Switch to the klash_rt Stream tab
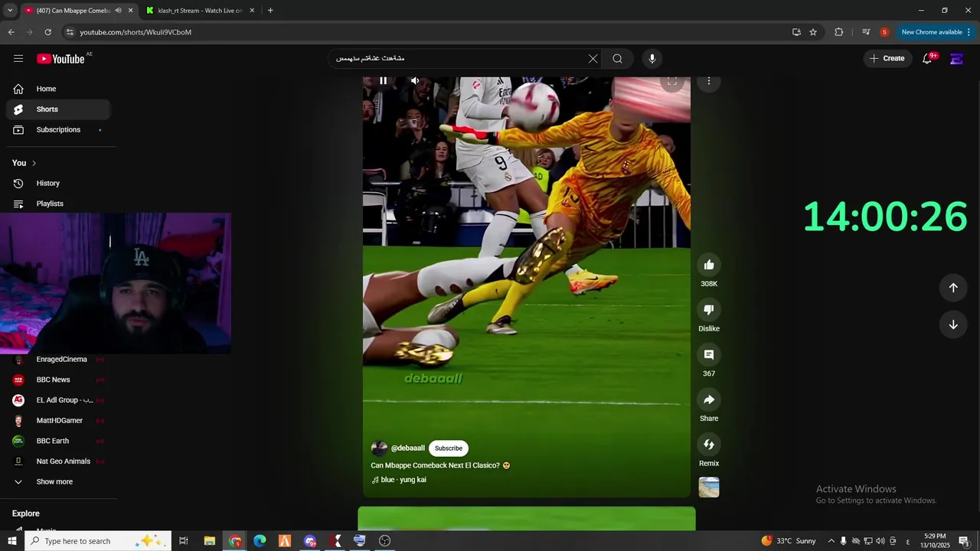Screen dimensions: 980x551 point(201,11)
